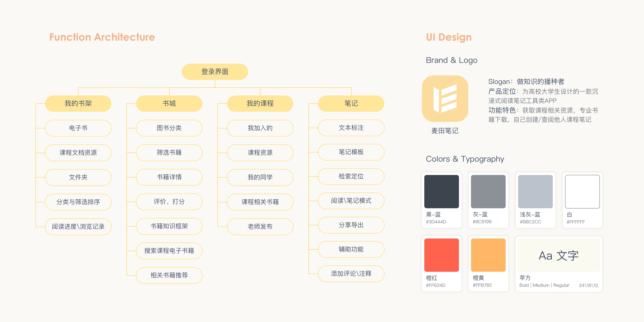This screenshot has height=322, width=644.
Task: Collapse the 筛选书籍 branch
Action: 169,152
